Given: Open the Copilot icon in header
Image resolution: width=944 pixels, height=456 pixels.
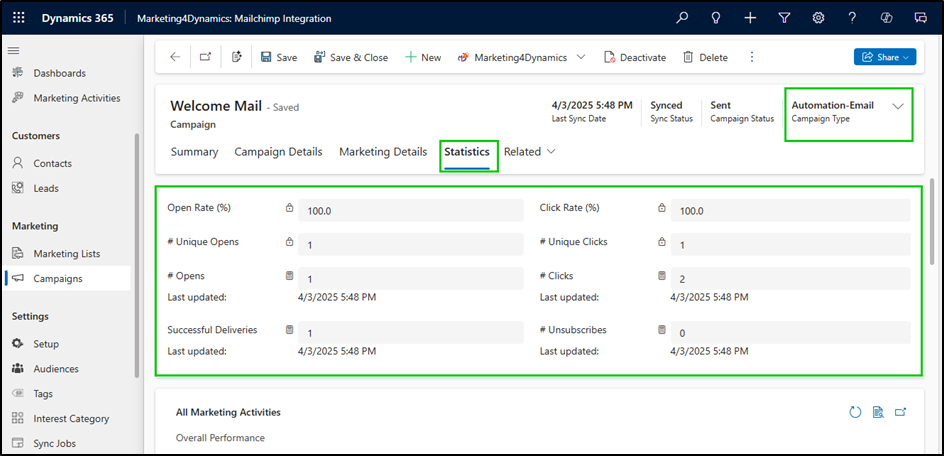Looking at the screenshot, I should click(886, 18).
